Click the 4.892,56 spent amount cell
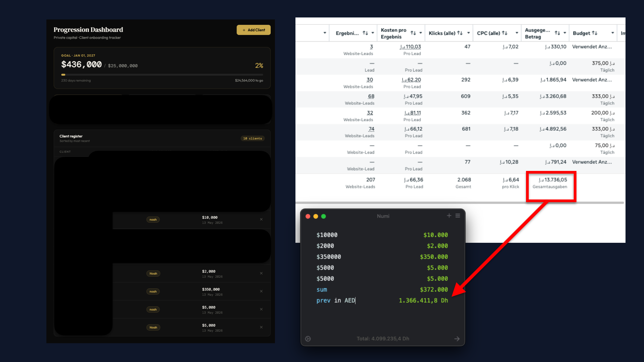Viewport: 644px width, 362px height. point(553,129)
